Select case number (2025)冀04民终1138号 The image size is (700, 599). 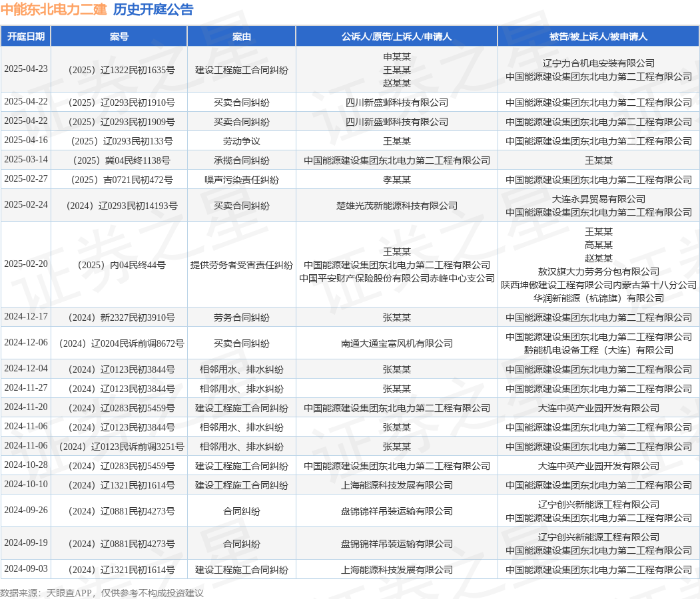pyautogui.click(x=121, y=160)
